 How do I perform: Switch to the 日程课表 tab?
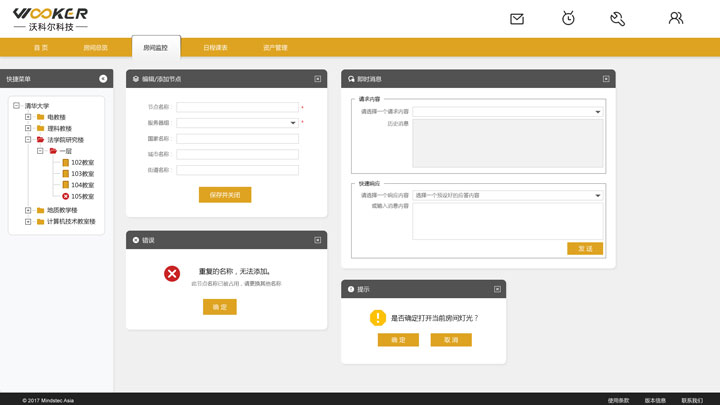[215, 47]
